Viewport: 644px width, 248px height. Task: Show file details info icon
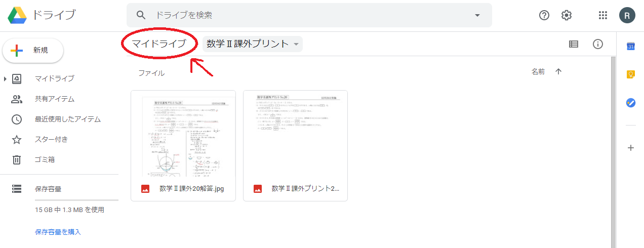coord(598,44)
